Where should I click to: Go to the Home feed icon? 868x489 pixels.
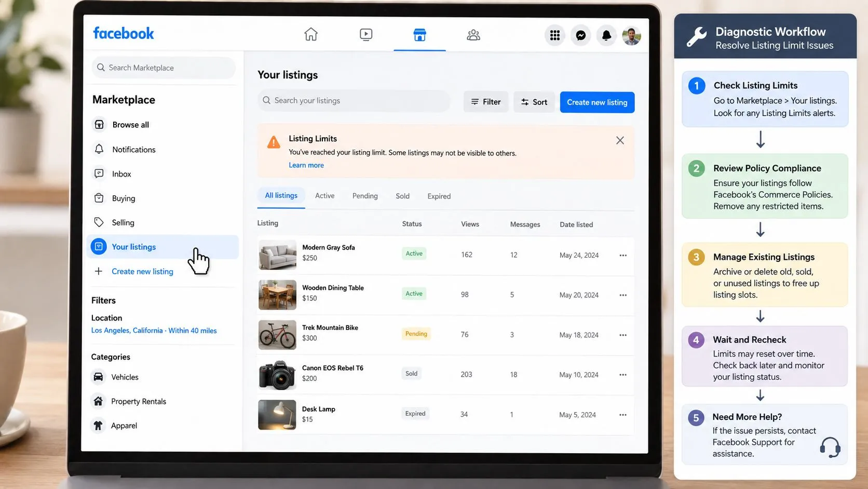311,34
